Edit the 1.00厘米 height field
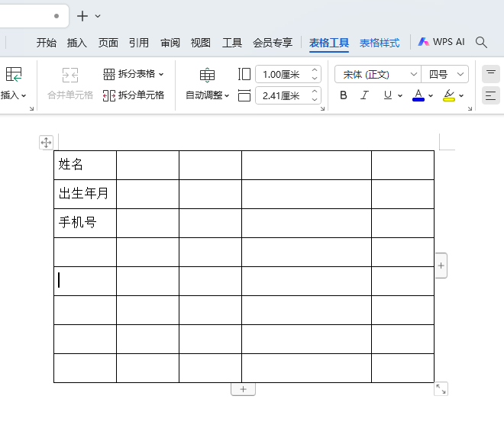 (282, 74)
